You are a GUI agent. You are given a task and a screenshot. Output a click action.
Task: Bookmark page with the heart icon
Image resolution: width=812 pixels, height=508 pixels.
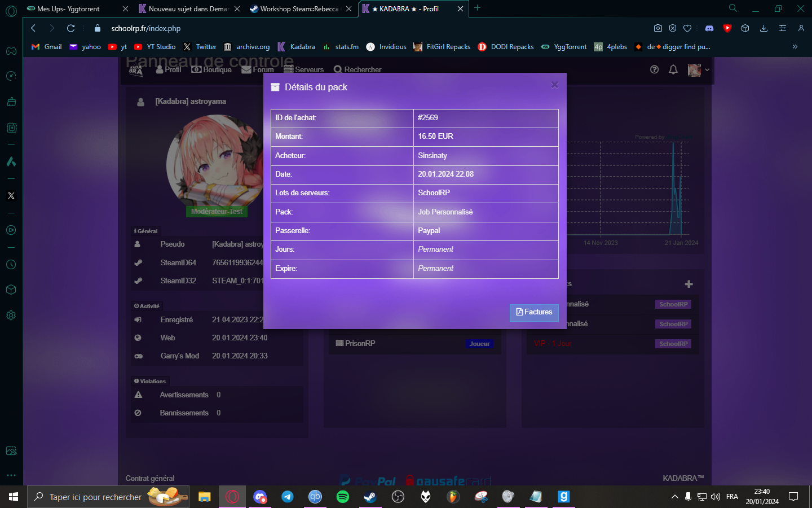687,28
